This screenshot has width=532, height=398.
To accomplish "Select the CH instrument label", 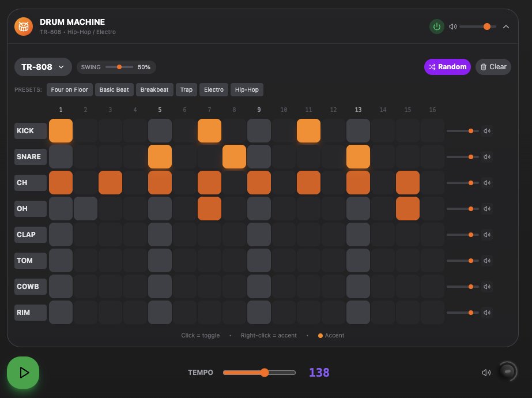I will pos(31,183).
